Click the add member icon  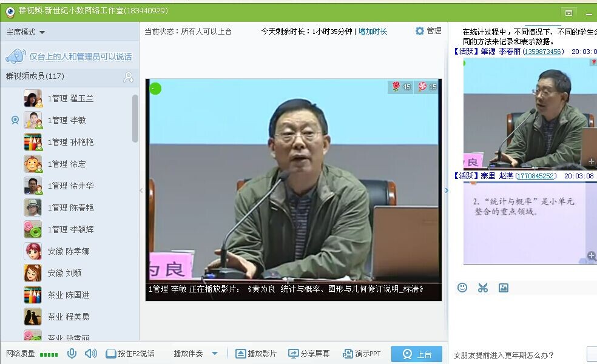click(x=129, y=76)
